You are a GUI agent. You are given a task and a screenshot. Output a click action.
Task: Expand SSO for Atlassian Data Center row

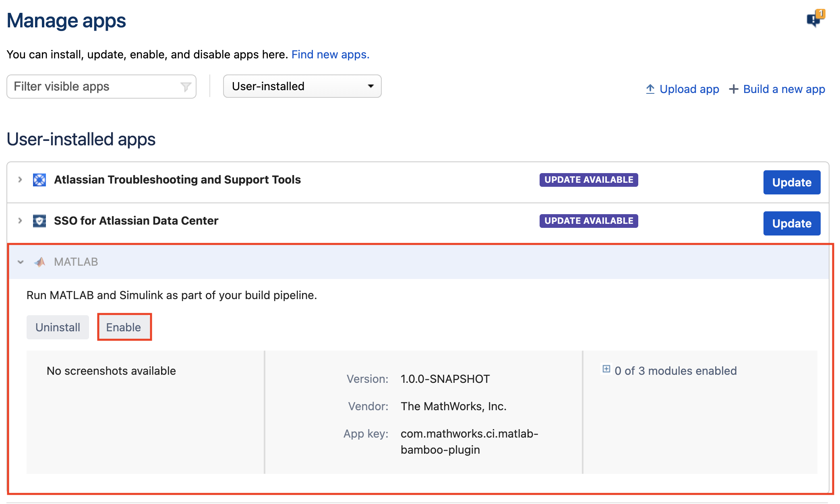click(x=20, y=221)
